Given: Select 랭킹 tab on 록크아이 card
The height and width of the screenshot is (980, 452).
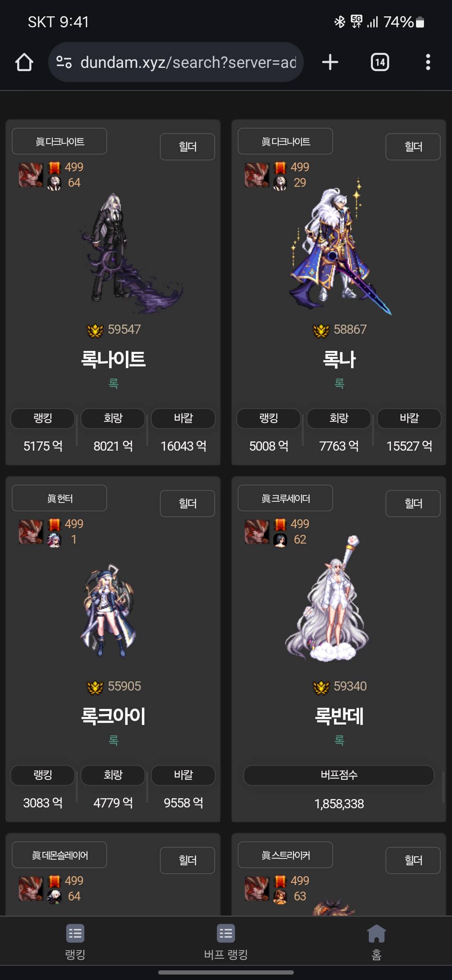Looking at the screenshot, I should tap(43, 775).
